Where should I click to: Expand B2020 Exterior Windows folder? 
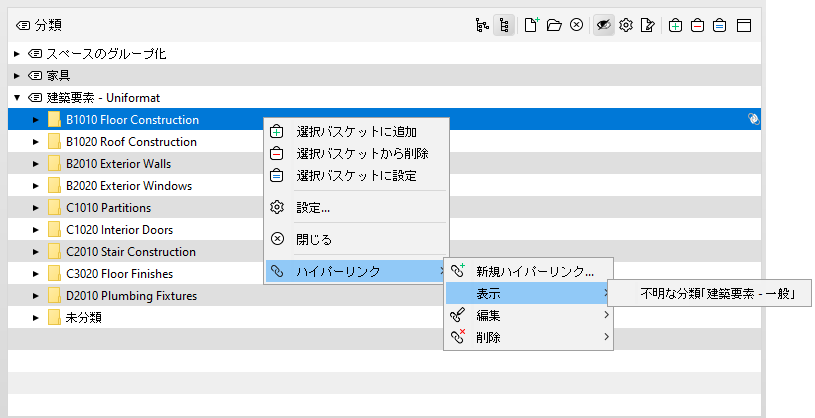pyautogui.click(x=35, y=186)
